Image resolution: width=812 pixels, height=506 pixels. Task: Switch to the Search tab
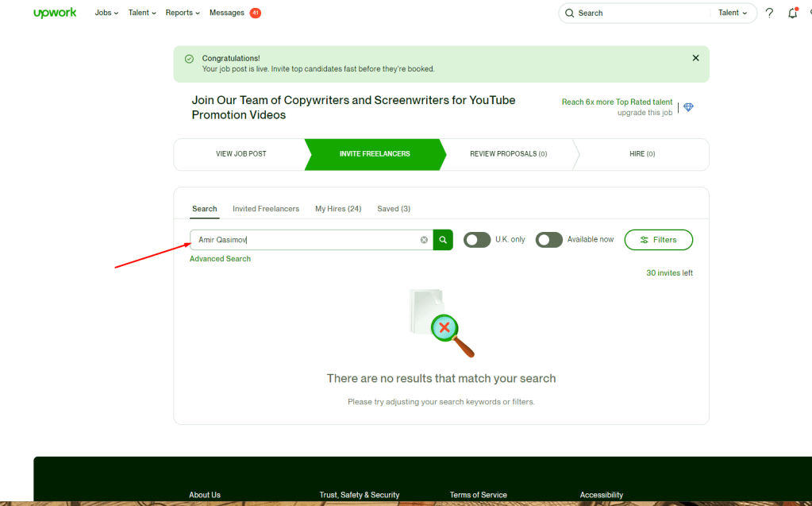pyautogui.click(x=205, y=209)
